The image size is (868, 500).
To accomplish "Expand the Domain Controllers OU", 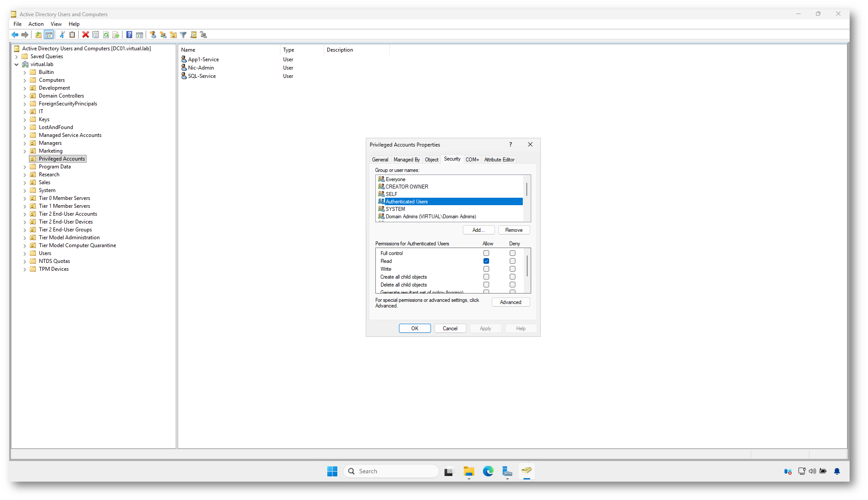I will click(25, 96).
